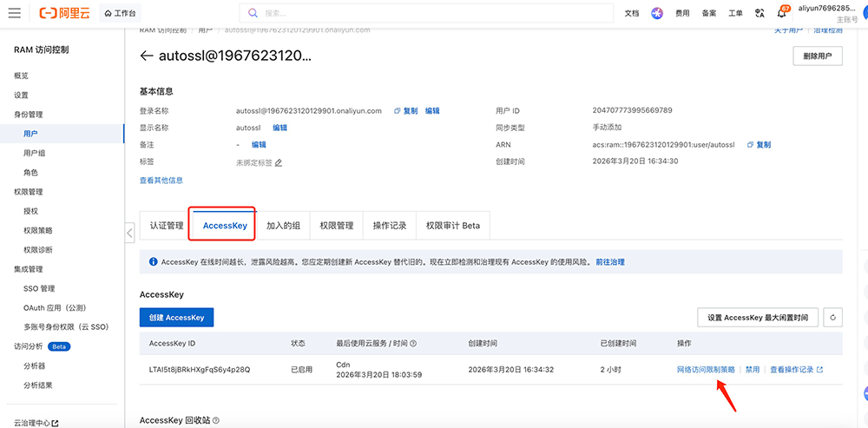Open the notification bell icon
This screenshot has width=868, height=428.
tap(781, 14)
